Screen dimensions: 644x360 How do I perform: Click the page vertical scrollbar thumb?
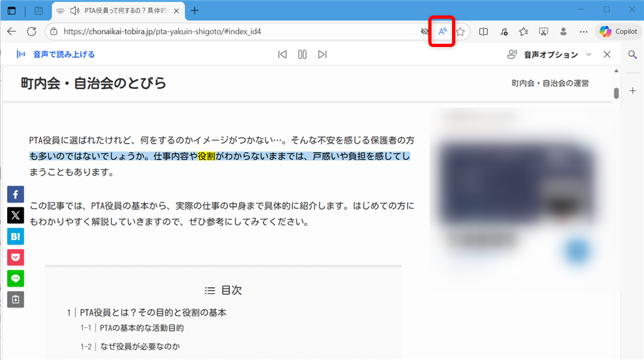tap(616, 93)
